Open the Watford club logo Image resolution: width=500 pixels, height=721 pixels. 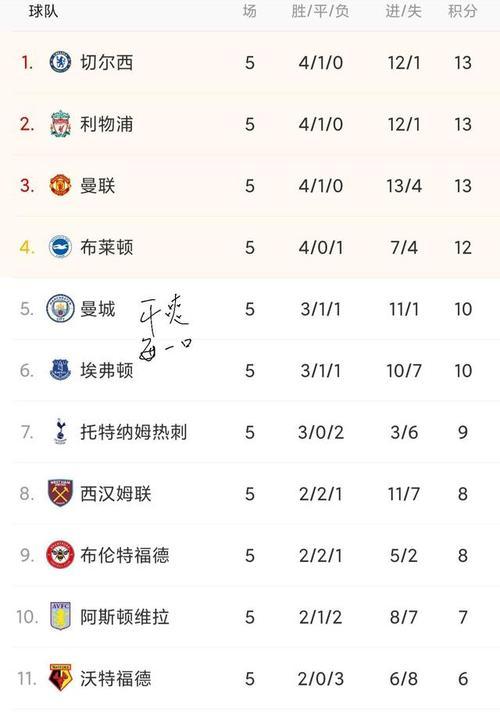(x=60, y=678)
